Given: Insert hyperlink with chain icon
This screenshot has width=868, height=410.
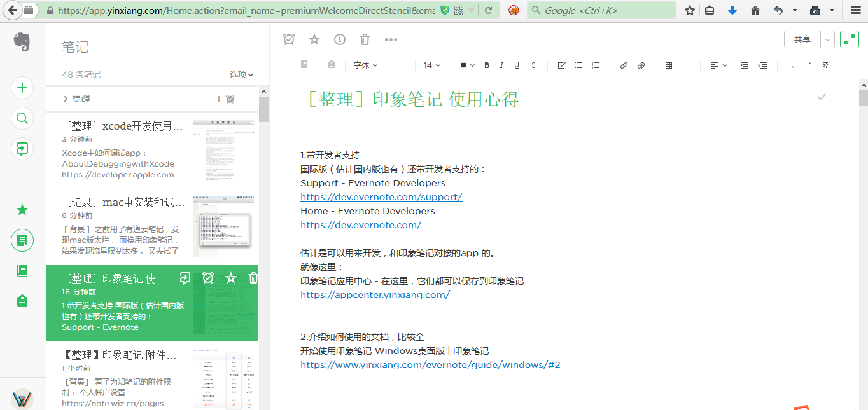Looking at the screenshot, I should tap(624, 65).
